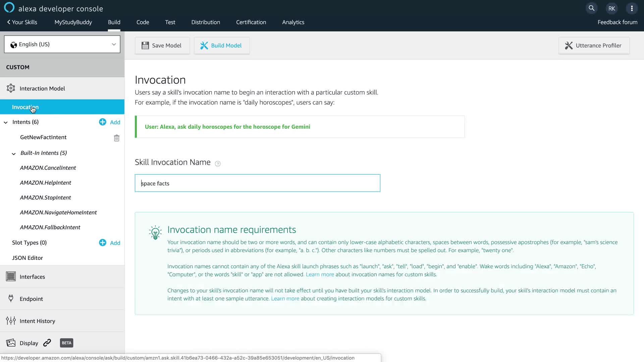Screen dimensions: 644x362
Task: Open the RK user profile menu
Action: pos(611,8)
